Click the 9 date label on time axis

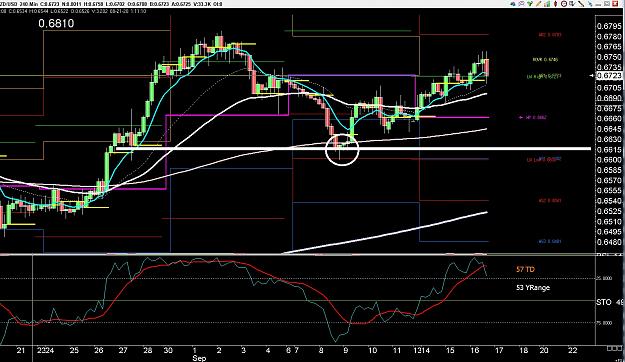[x=346, y=350]
